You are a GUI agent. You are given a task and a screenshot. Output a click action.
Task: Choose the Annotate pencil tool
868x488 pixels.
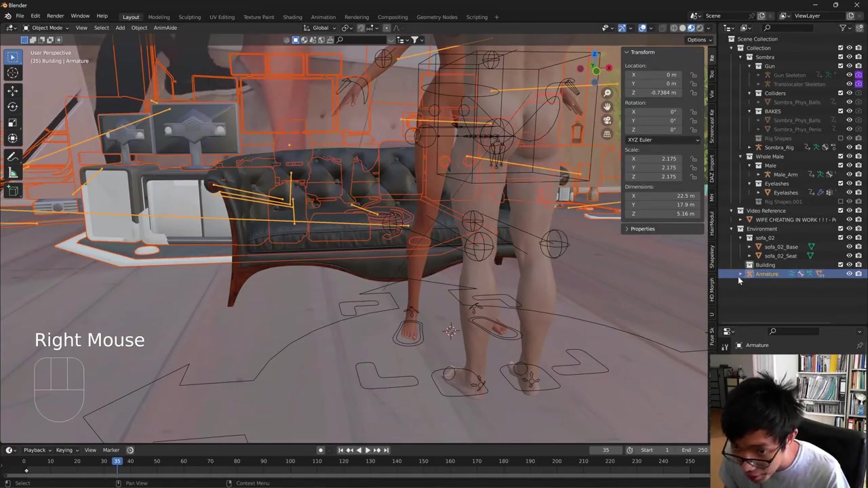12,157
